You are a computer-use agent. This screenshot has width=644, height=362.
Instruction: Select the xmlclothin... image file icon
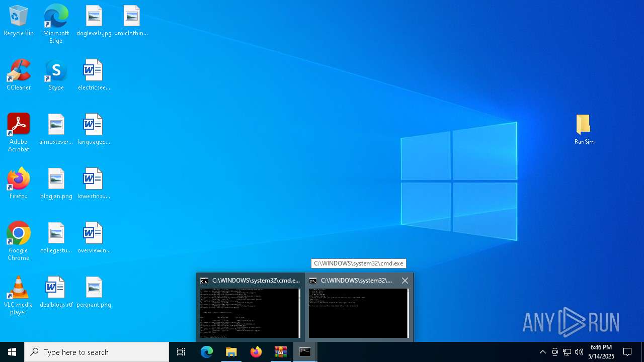coord(131,21)
